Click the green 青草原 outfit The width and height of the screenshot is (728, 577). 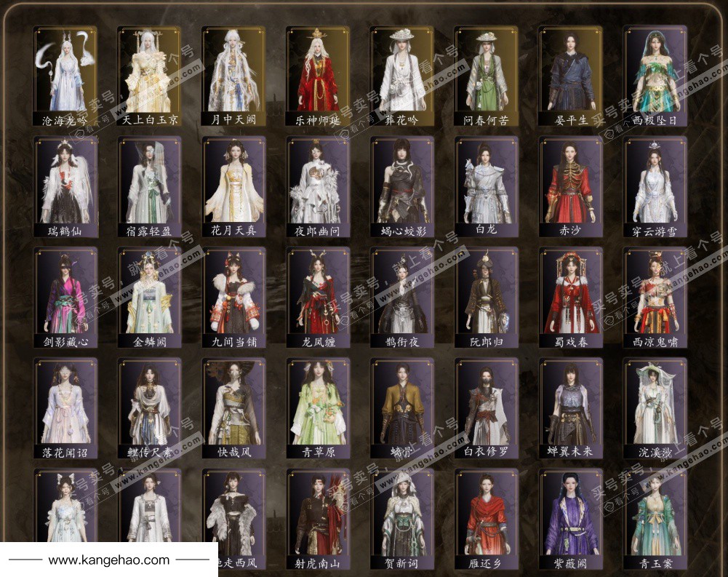[x=318, y=409]
